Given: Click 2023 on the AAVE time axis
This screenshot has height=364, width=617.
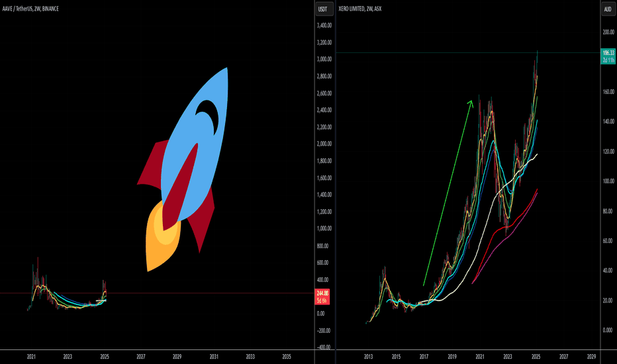Looking at the screenshot, I should click(68, 357).
